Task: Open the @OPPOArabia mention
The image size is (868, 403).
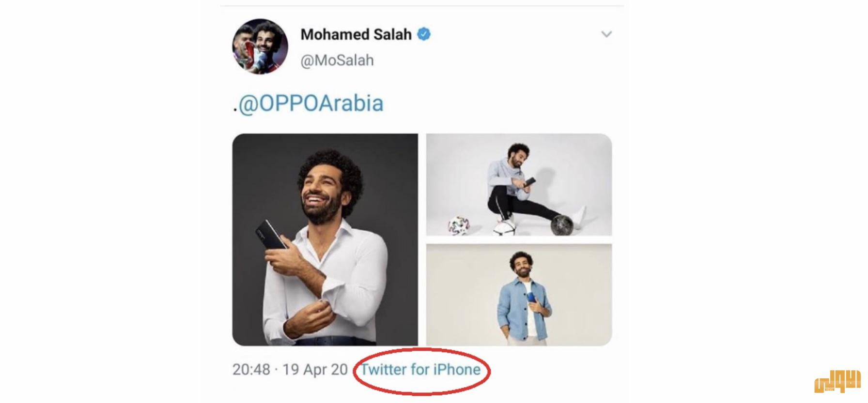Action: (311, 104)
